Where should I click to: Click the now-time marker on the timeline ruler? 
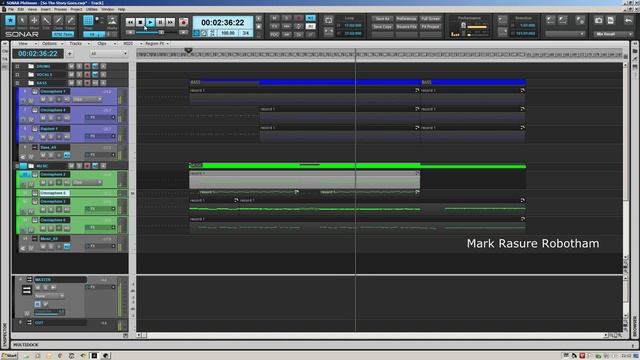(188, 50)
